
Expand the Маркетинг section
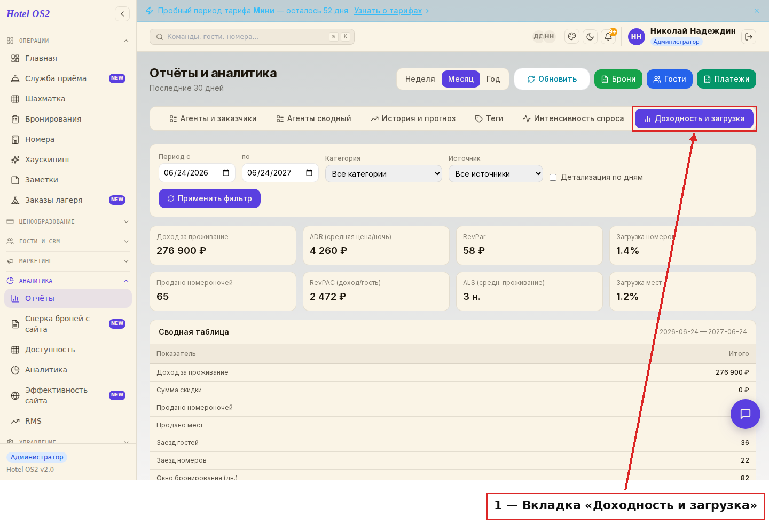68,261
